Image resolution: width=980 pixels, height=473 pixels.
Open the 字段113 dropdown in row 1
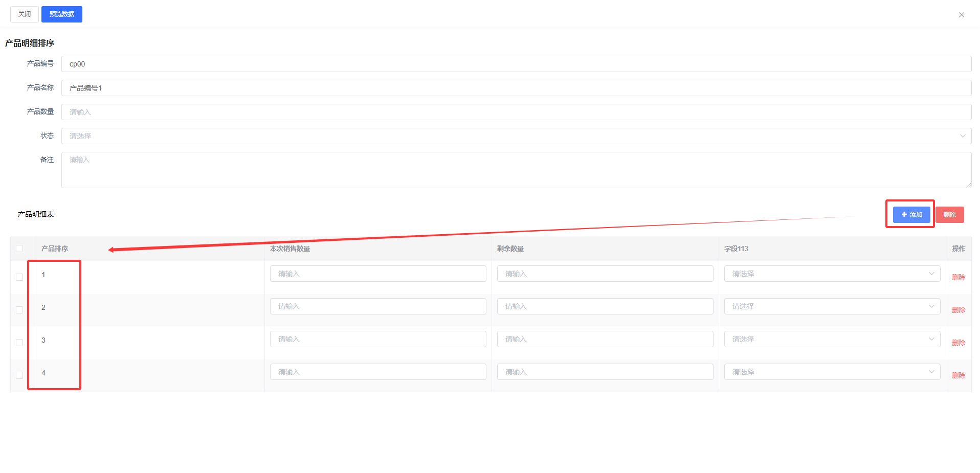pos(832,274)
